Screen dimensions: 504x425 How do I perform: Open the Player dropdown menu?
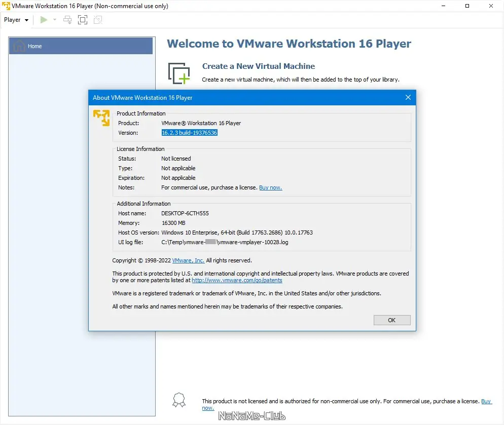pos(16,20)
